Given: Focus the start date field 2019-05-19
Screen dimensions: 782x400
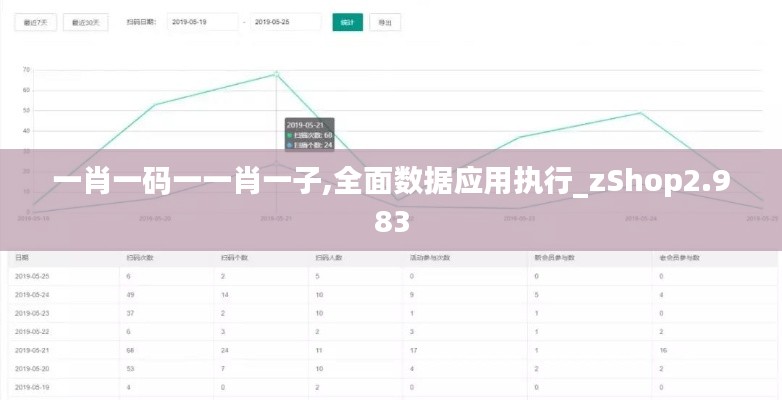Looking at the screenshot, I should coord(202,22).
